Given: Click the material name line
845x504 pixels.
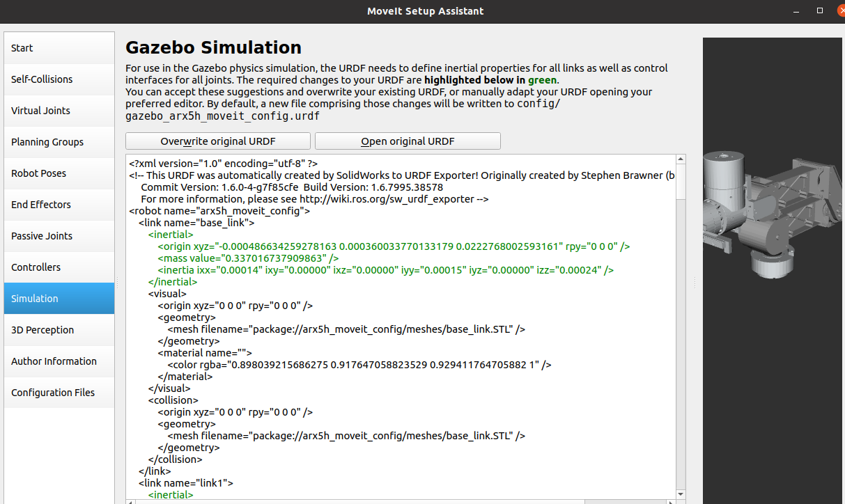Looking at the screenshot, I should (x=205, y=353).
